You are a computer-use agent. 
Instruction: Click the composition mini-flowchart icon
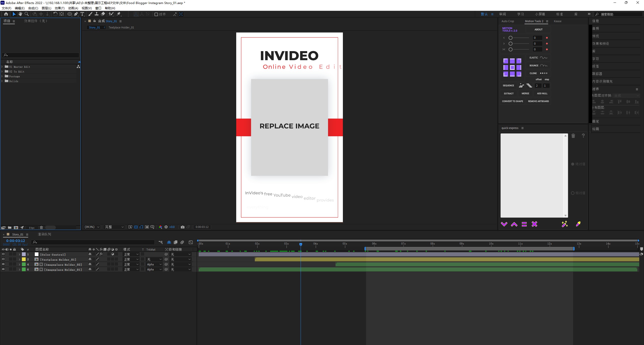pyautogui.click(x=160, y=242)
